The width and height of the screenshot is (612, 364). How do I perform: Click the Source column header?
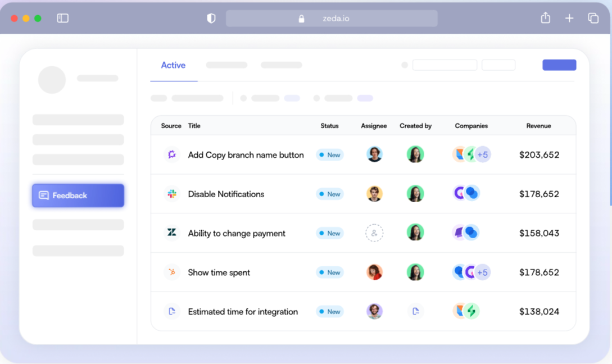pyautogui.click(x=171, y=126)
